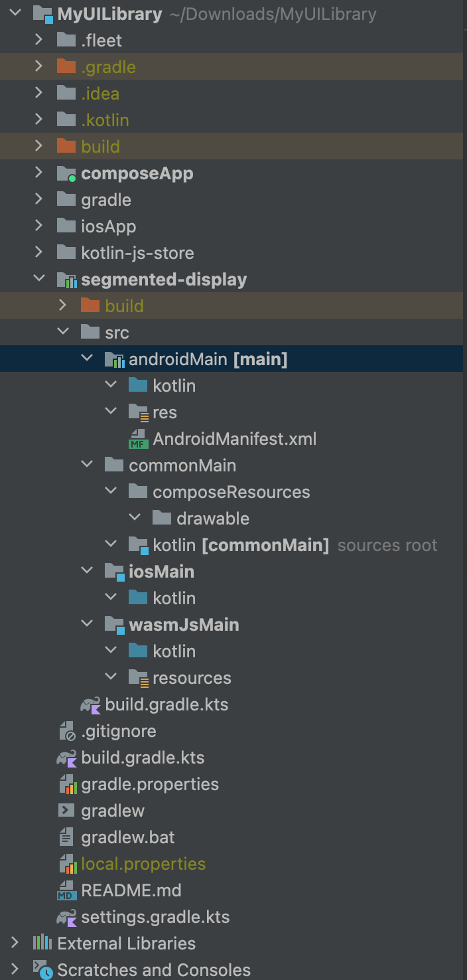Expand the External Libraries node

15,943
